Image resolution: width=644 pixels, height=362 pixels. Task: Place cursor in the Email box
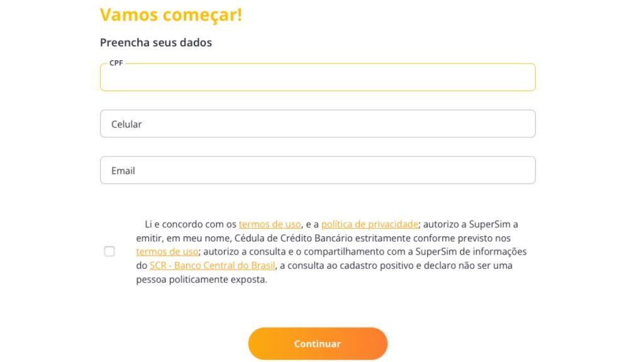pos(318,170)
